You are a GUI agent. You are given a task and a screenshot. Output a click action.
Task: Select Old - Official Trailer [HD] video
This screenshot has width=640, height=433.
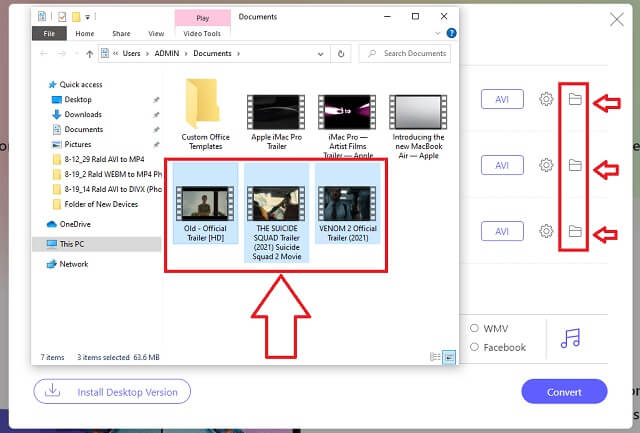pyautogui.click(x=205, y=204)
